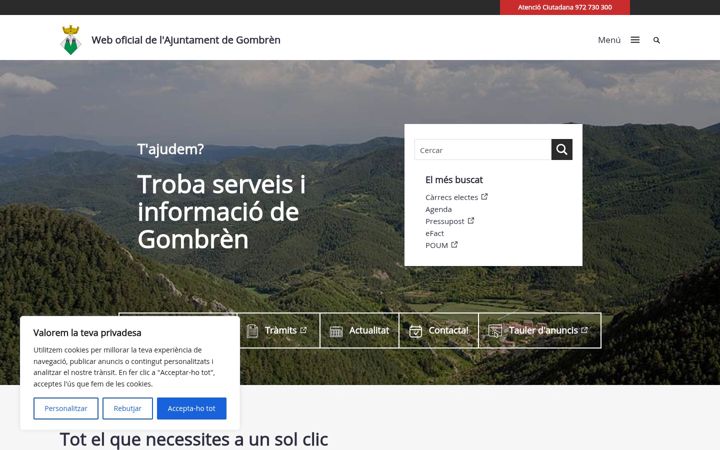The height and width of the screenshot is (450, 720).
Task: Click the Personalitzar cookies button
Action: pos(66,408)
